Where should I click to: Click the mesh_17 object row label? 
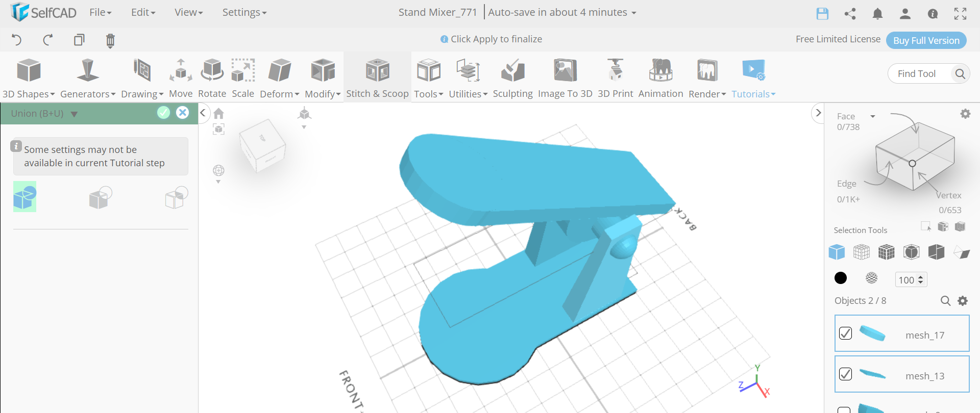pyautogui.click(x=925, y=335)
